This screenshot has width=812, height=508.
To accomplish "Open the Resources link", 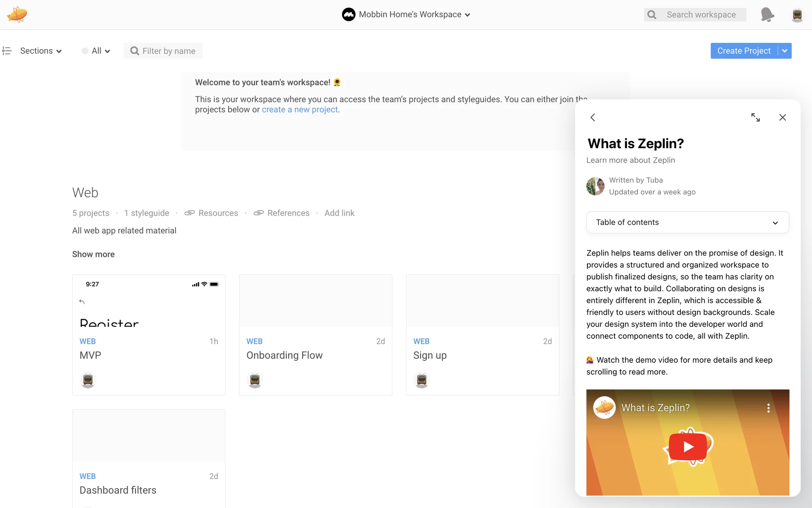I will 218,213.
